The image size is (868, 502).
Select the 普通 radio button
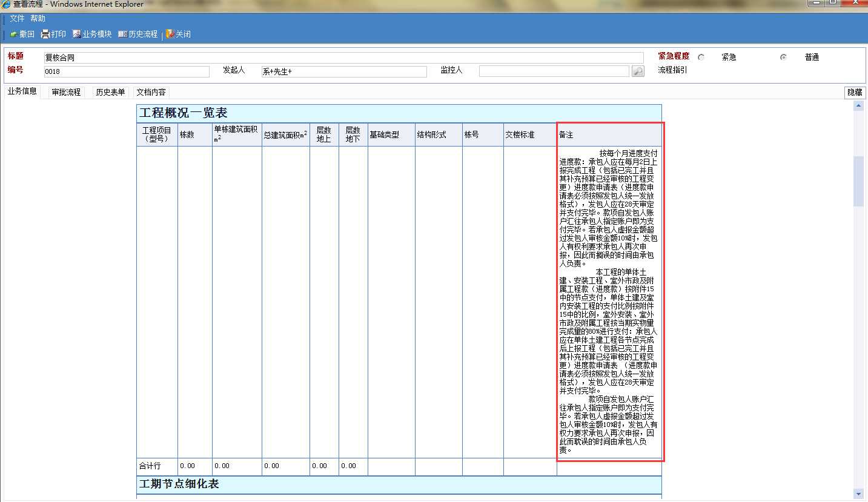783,58
